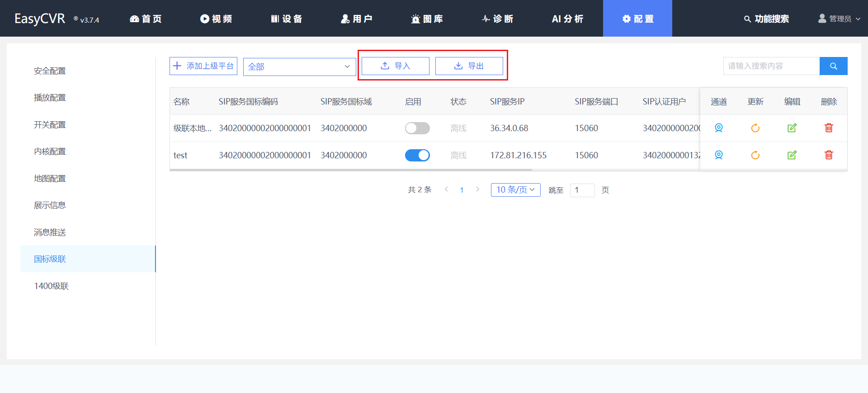Open channel icon for 级联本地 row

tap(718, 128)
